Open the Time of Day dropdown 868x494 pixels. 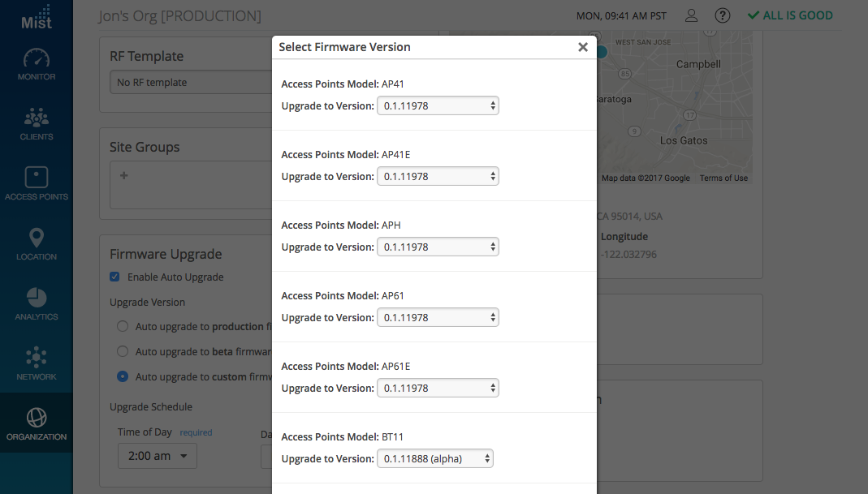(157, 456)
